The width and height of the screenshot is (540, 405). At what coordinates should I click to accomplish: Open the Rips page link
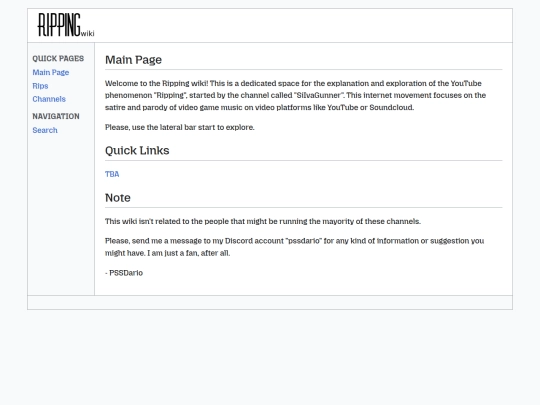[40, 86]
